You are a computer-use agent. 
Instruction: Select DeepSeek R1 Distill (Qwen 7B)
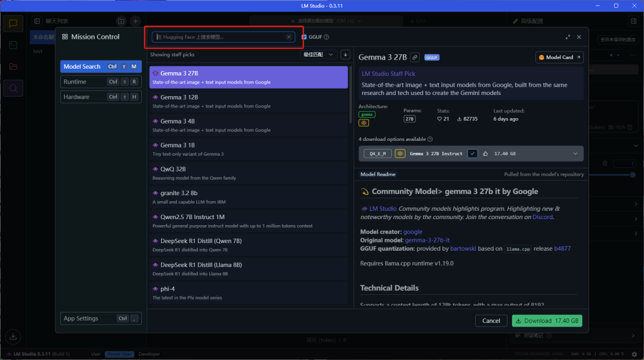249,245
